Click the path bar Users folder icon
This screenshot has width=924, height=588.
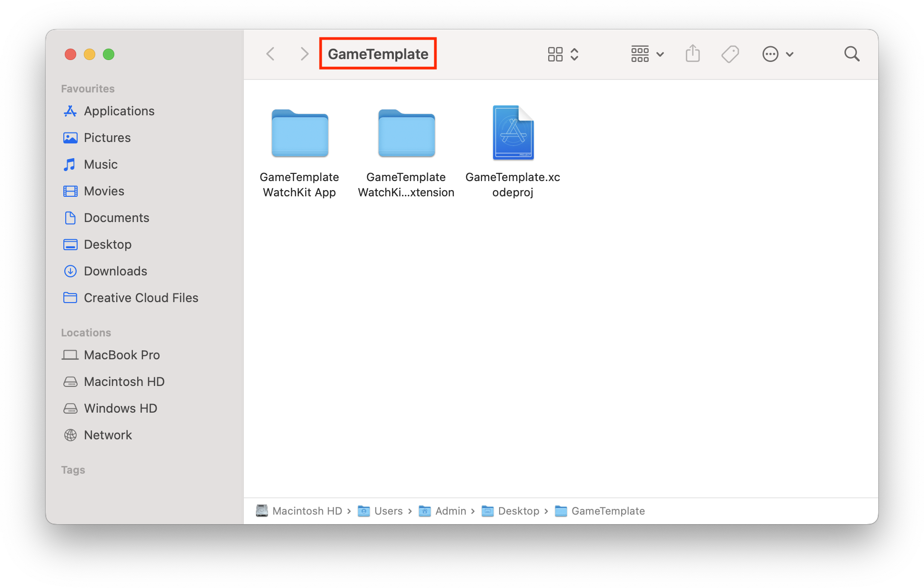[364, 511]
